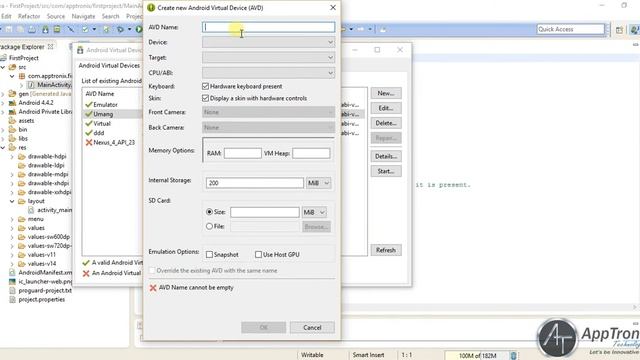Viewport: 640px width, 360px height.
Task: Click the project.properties file icon
Action: pos(12,300)
